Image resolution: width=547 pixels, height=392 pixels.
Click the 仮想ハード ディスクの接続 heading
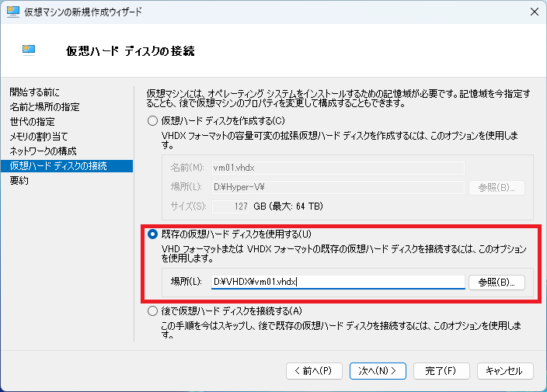[x=130, y=51]
